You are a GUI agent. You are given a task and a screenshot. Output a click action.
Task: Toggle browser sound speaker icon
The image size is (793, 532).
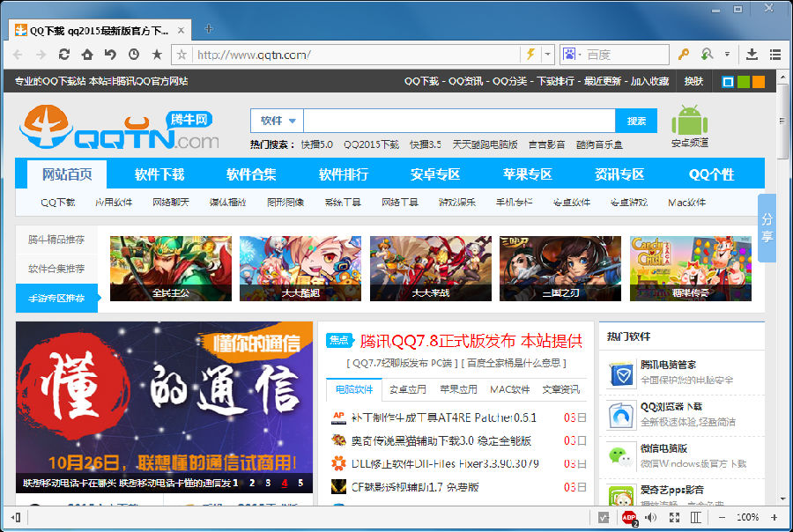[651, 517]
